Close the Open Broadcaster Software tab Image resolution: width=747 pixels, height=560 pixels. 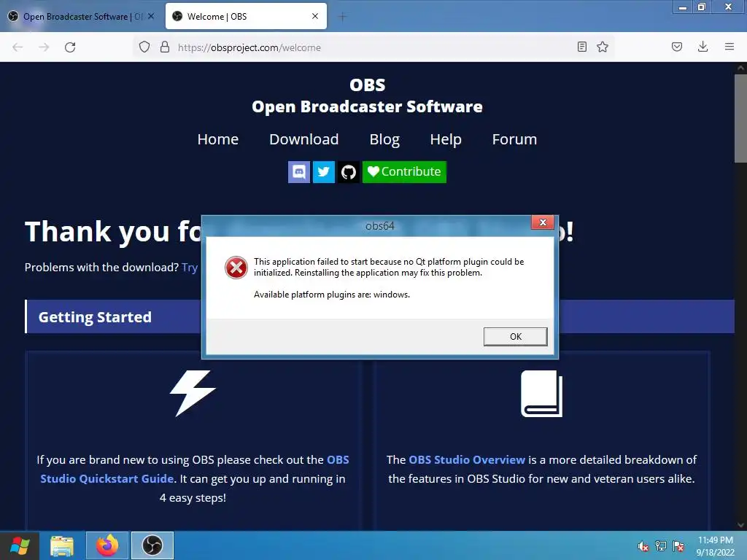click(151, 16)
